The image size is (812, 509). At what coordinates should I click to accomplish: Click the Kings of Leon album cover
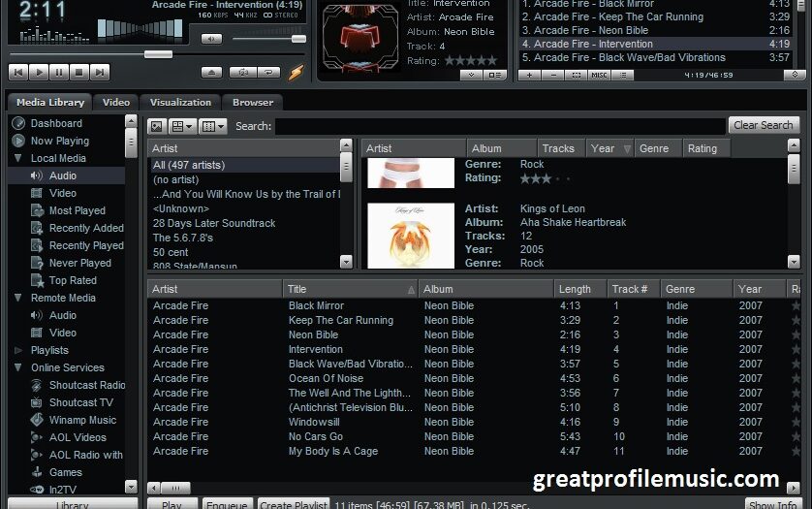pyautogui.click(x=411, y=236)
